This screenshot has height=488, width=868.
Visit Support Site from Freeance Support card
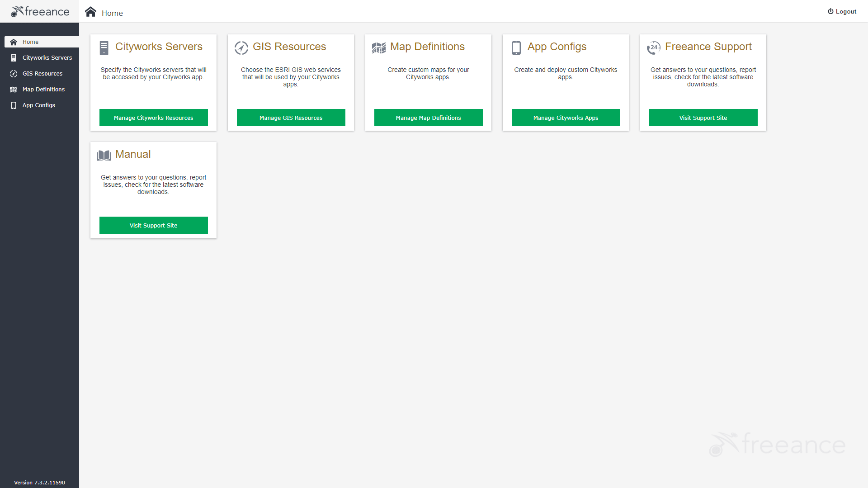click(703, 118)
